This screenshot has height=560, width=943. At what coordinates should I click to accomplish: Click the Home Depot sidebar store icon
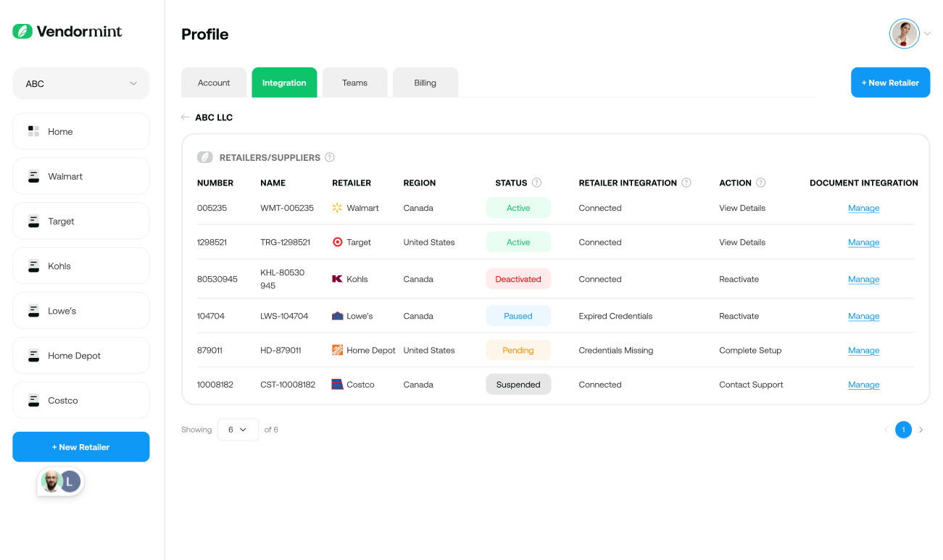pos(33,356)
